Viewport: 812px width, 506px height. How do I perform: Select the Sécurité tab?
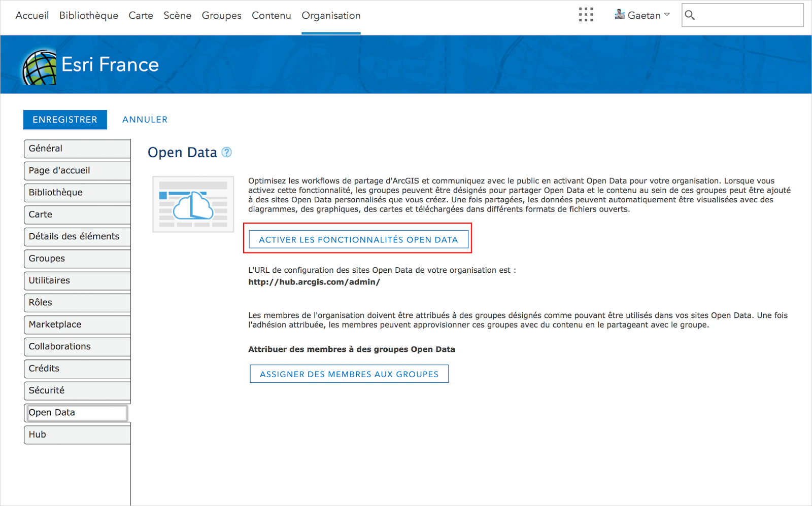[77, 390]
